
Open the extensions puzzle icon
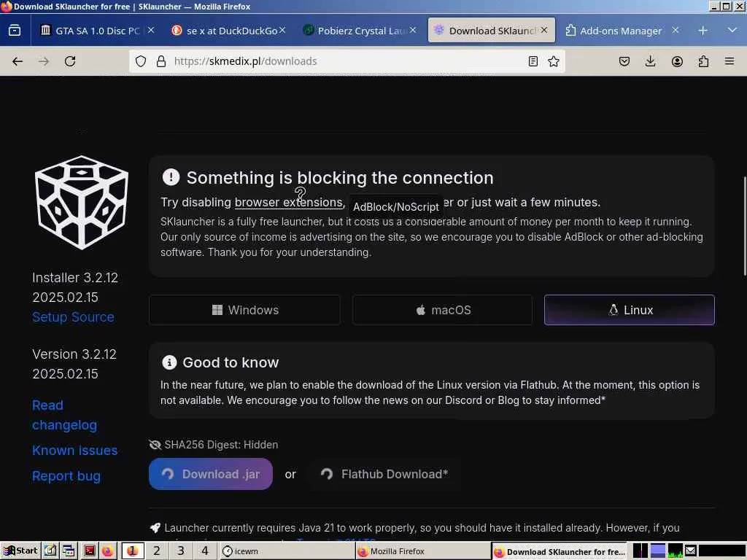(x=703, y=61)
